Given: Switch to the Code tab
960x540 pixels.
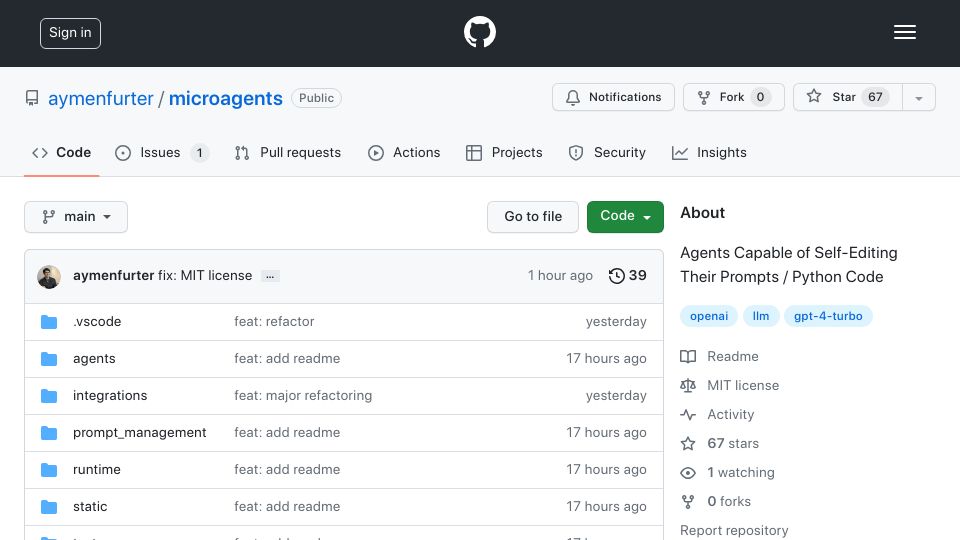Looking at the screenshot, I should [61, 152].
